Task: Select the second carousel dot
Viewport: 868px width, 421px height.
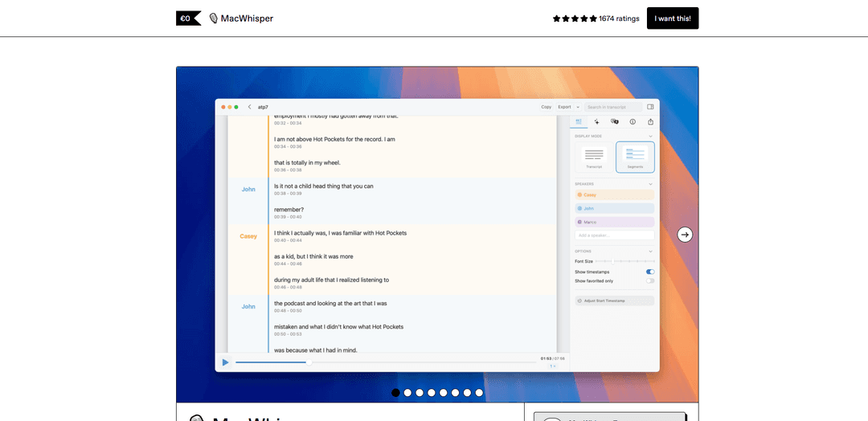Action: pyautogui.click(x=408, y=393)
